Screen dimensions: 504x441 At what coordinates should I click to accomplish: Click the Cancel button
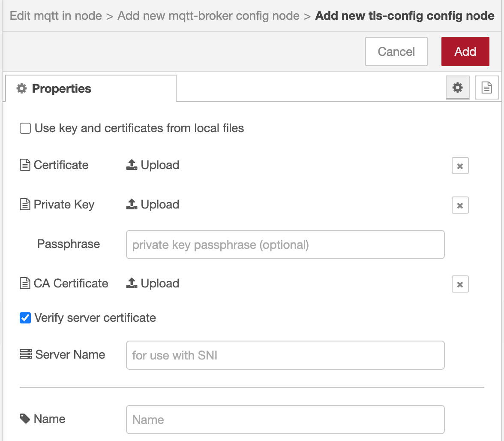point(396,51)
